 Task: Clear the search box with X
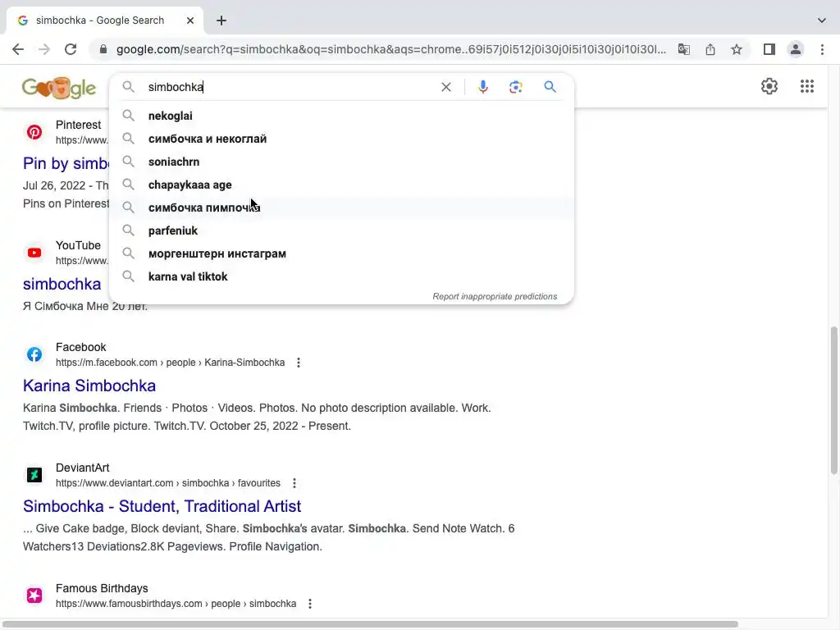(x=445, y=87)
